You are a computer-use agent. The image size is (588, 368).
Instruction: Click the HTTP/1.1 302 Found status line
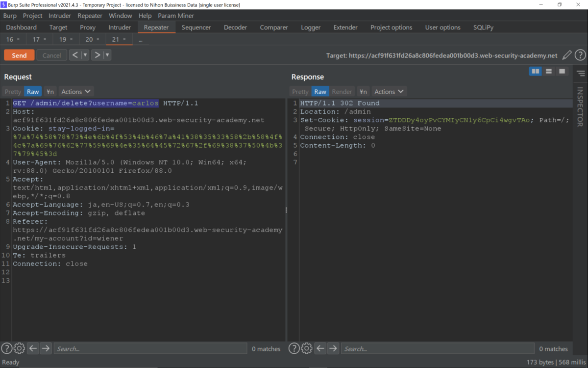point(340,103)
